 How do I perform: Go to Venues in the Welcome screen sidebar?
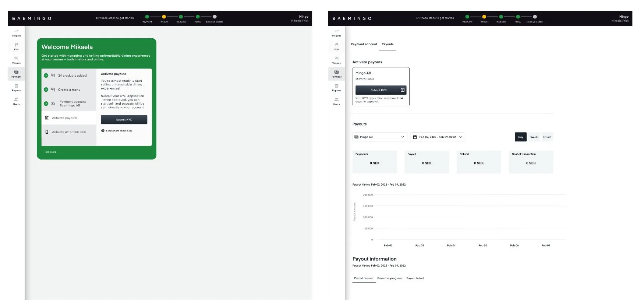16,60
